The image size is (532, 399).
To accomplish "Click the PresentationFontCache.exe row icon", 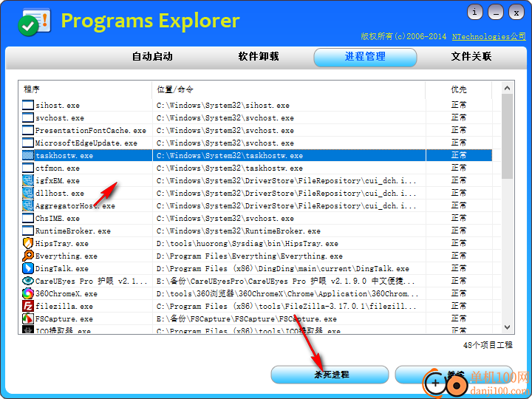I will click(28, 130).
